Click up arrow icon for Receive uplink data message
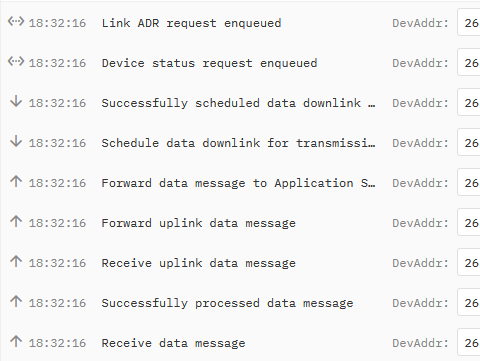Screen dimensions: 480x361 pos(16,262)
